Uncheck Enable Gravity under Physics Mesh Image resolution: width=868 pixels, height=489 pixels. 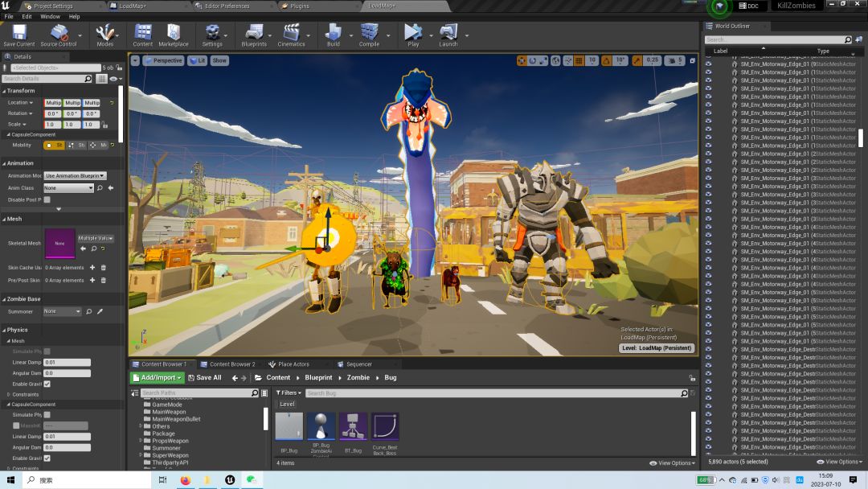tap(47, 384)
